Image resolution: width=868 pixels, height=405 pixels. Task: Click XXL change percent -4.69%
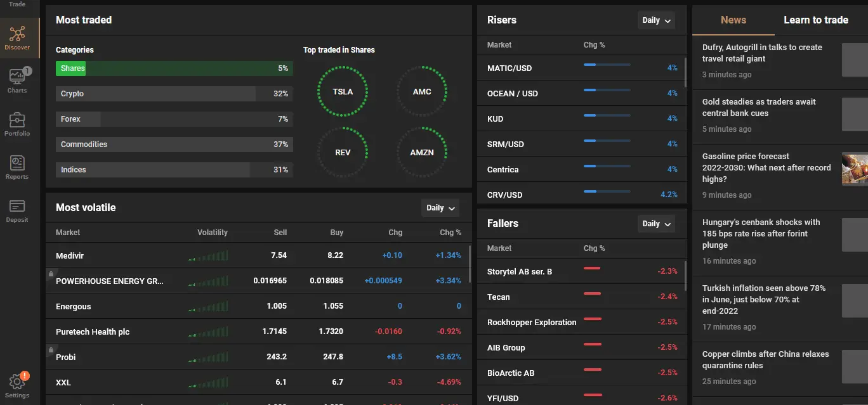pos(449,382)
